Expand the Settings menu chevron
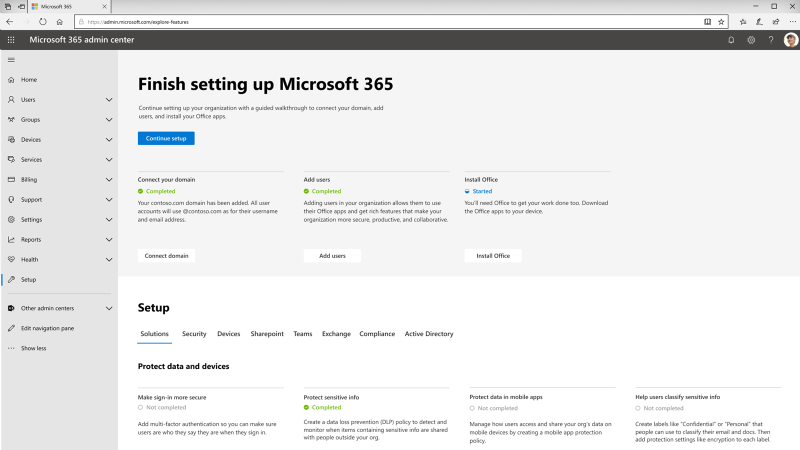800x450 pixels. (109, 219)
